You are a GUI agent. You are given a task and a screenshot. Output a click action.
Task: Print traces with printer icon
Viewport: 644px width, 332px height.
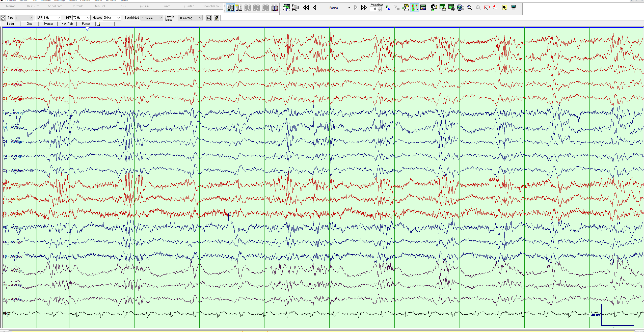pyautogui.click(x=452, y=8)
